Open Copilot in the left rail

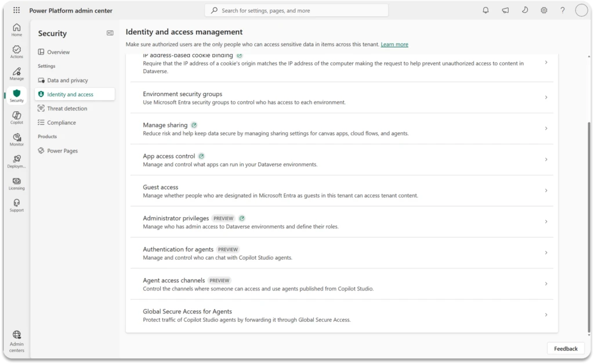16,118
